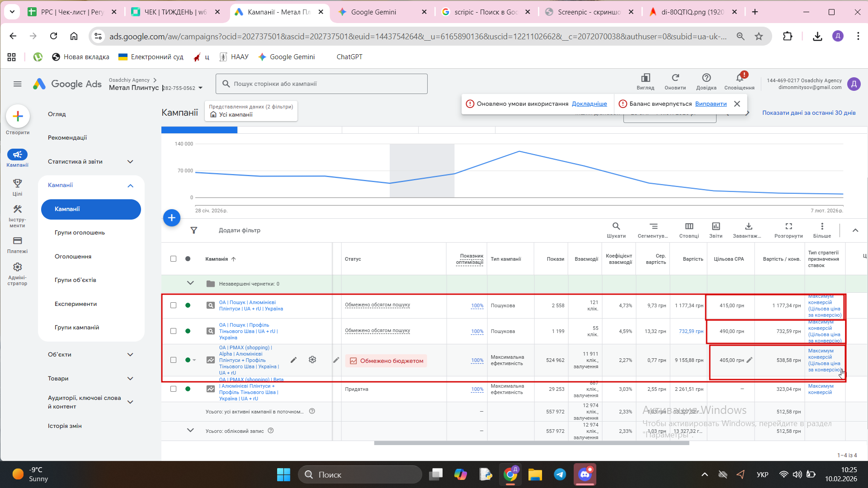Tick checkbox for Алюмінієві Плінтуси search campaign

coord(173,305)
